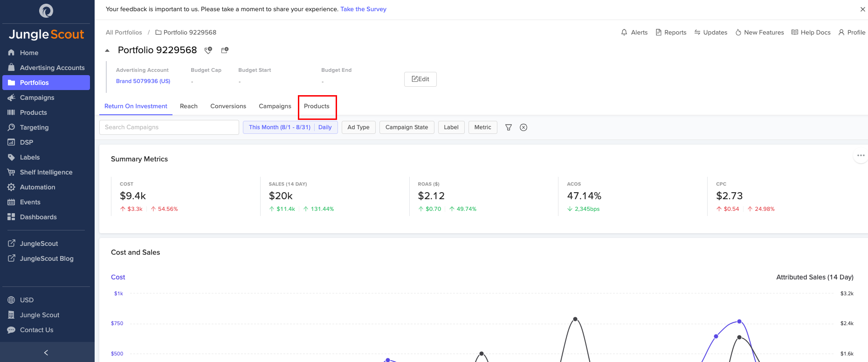Collapse the sidebar with the chevron

coord(46,353)
